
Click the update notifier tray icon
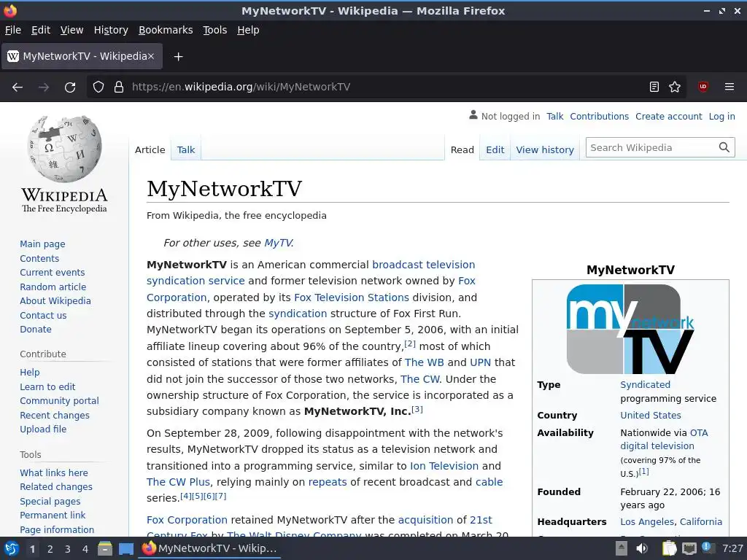708,548
